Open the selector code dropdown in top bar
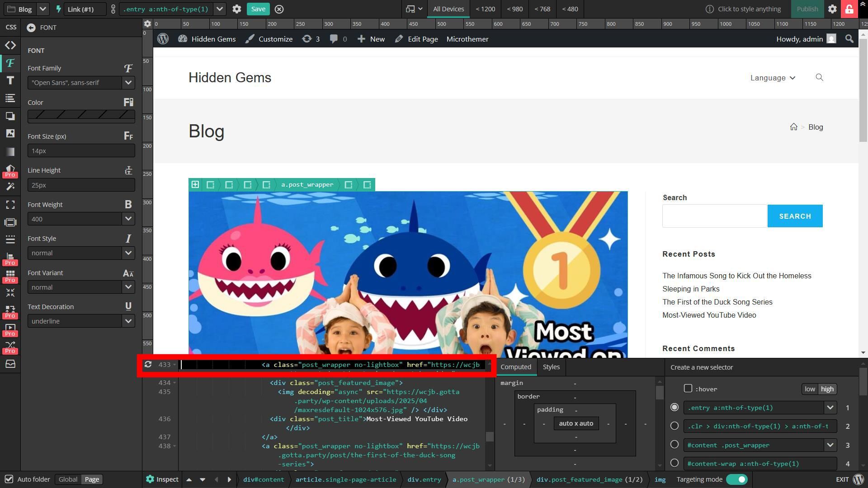The image size is (868, 488). (x=220, y=9)
